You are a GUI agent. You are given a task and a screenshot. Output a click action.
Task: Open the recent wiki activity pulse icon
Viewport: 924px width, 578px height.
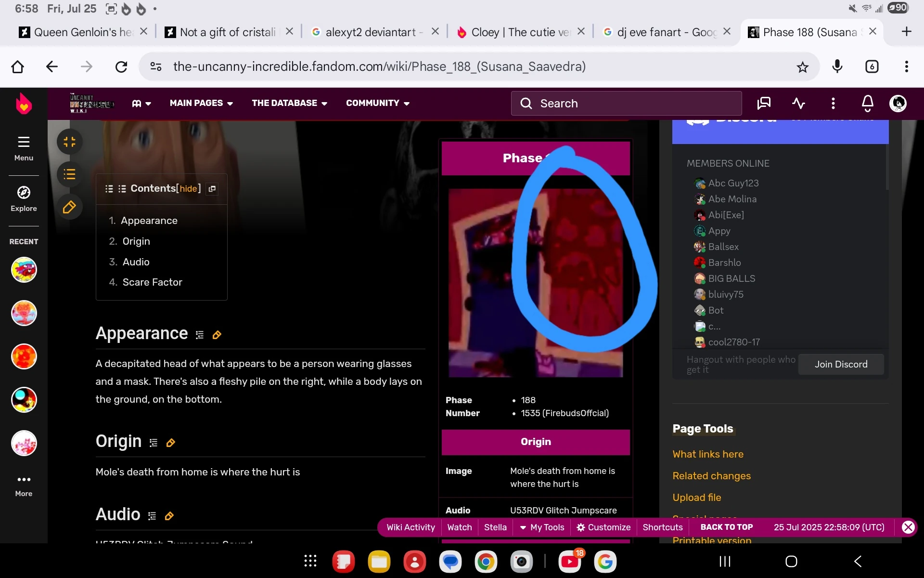(798, 103)
